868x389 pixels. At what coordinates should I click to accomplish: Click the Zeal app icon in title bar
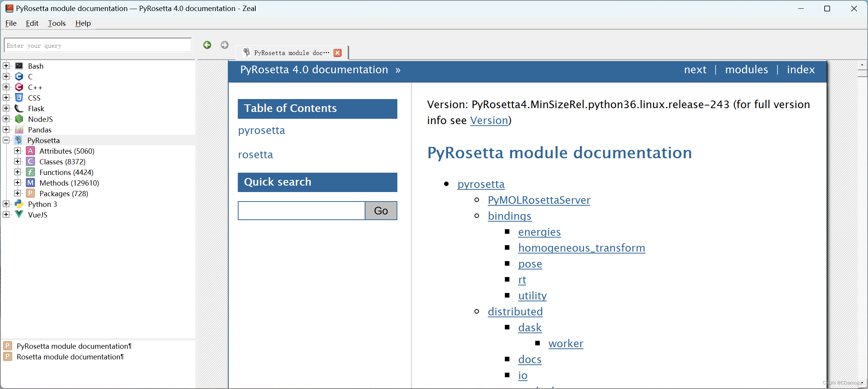click(9, 8)
